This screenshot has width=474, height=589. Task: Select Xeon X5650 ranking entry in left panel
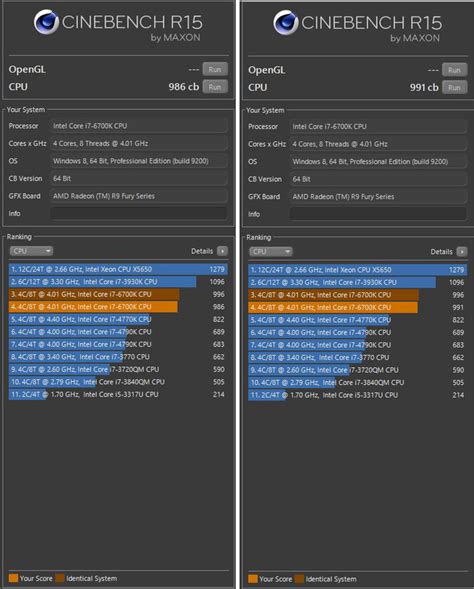pos(118,269)
